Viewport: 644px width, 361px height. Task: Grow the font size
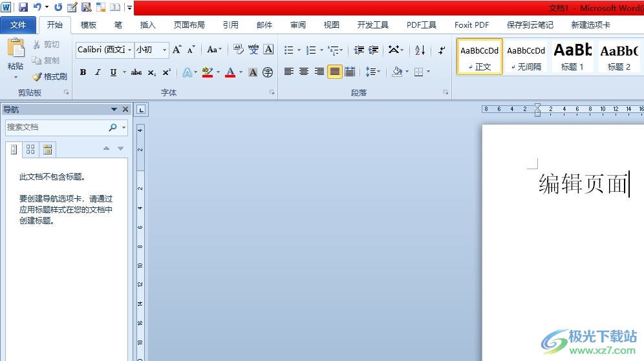[177, 50]
